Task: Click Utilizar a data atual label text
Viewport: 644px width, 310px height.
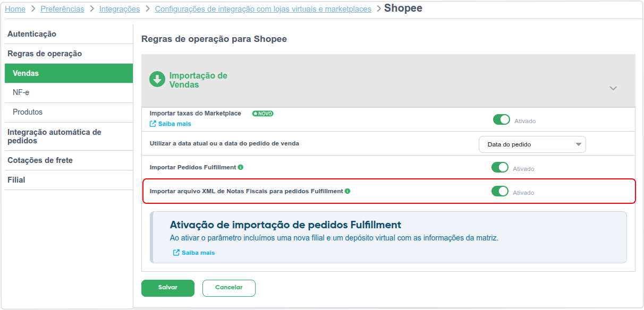Action: coord(224,143)
